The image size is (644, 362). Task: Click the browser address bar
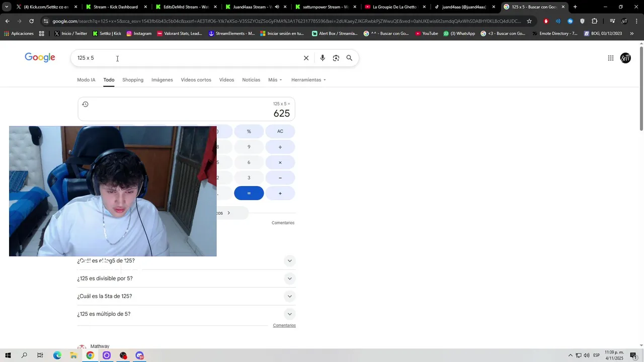point(287,21)
